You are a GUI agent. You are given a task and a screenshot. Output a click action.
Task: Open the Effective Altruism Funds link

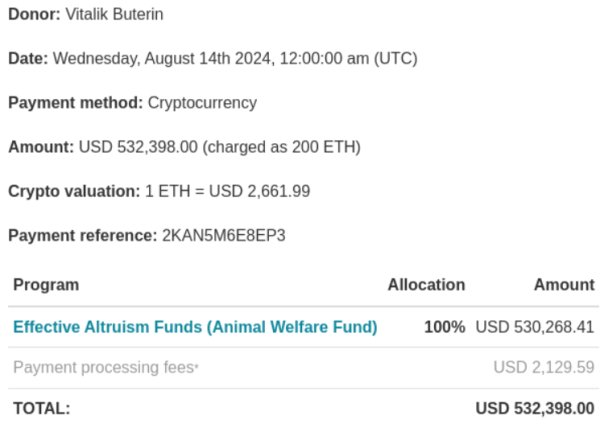pyautogui.click(x=195, y=327)
